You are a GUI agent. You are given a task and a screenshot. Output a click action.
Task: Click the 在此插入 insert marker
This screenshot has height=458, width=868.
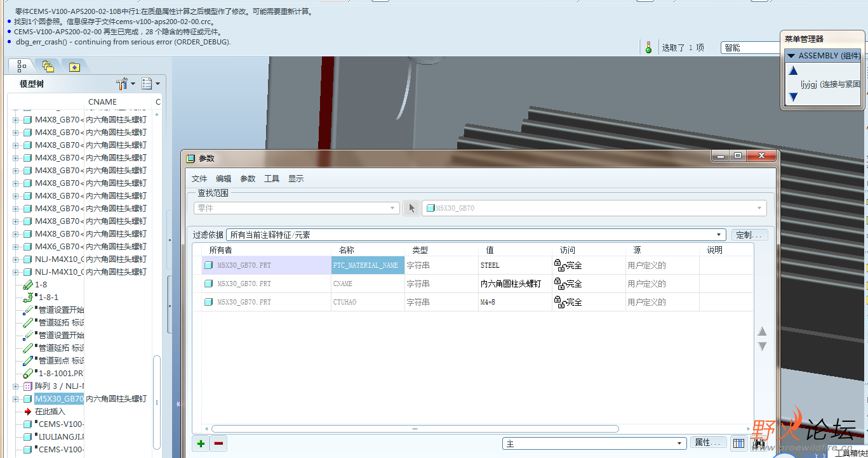50,411
